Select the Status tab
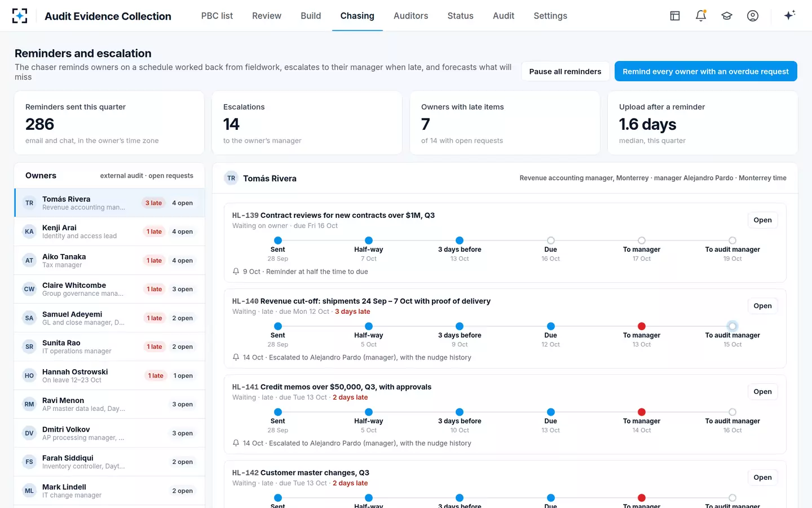This screenshot has height=508, width=812. [x=461, y=16]
